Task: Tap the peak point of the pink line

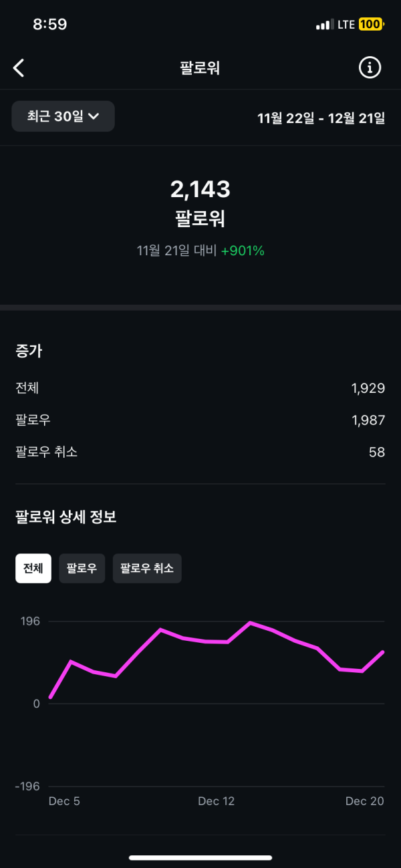Action: [250, 623]
